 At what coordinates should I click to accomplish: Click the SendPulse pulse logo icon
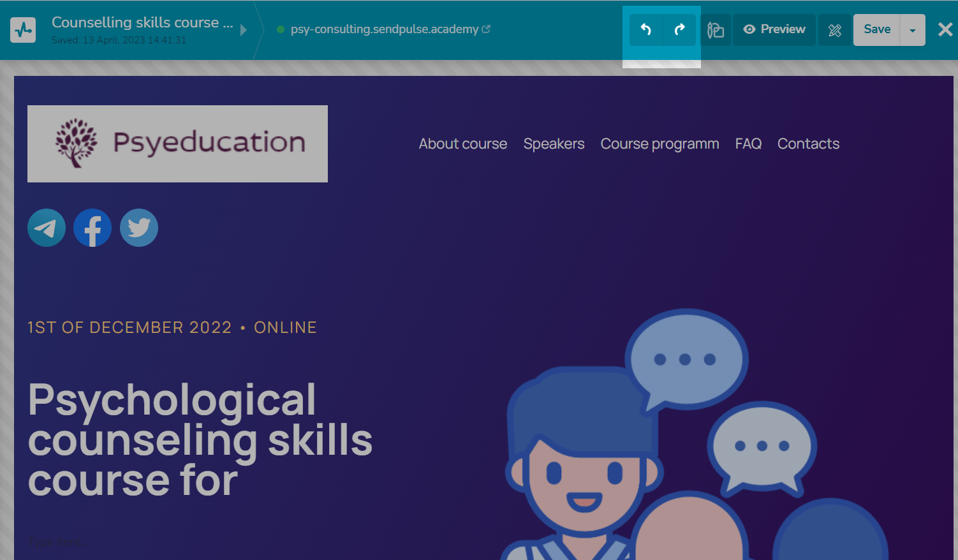click(23, 30)
